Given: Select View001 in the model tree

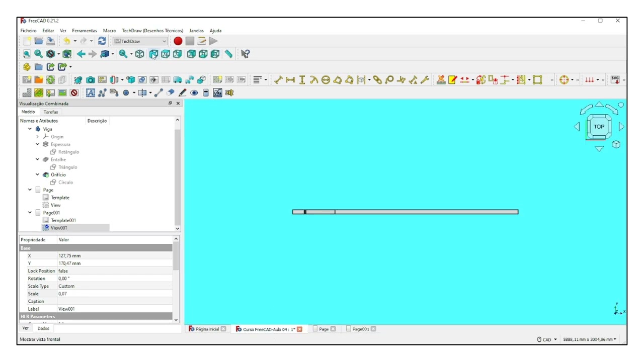Looking at the screenshot, I should point(59,228).
